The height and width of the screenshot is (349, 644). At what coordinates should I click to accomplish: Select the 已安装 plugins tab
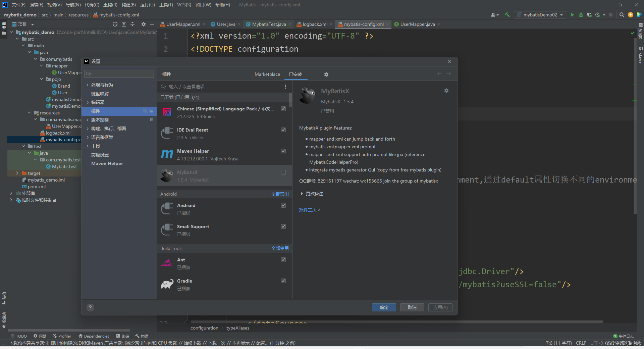[296, 74]
